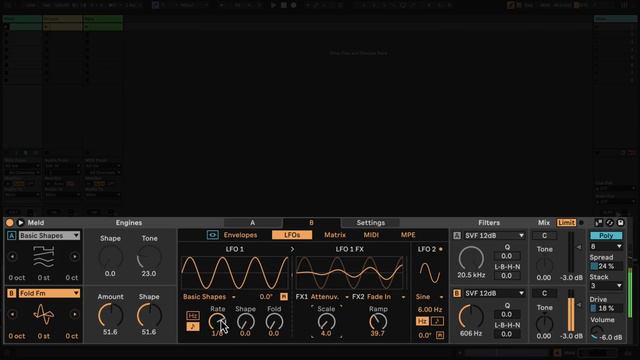The image size is (640, 360).
Task: Open FX1 Attenuv. type dropdown
Action: click(x=329, y=297)
